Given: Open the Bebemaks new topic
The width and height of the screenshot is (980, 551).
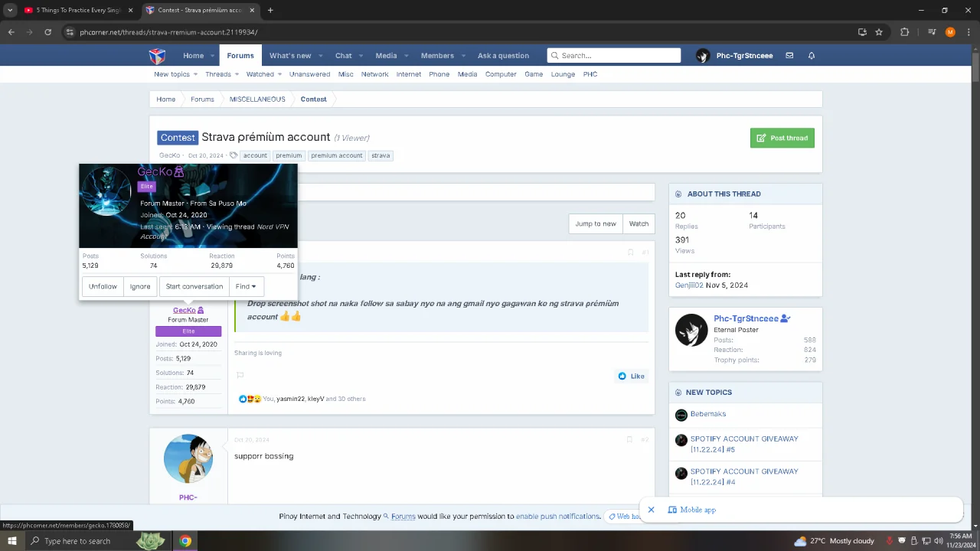Looking at the screenshot, I should [x=708, y=414].
